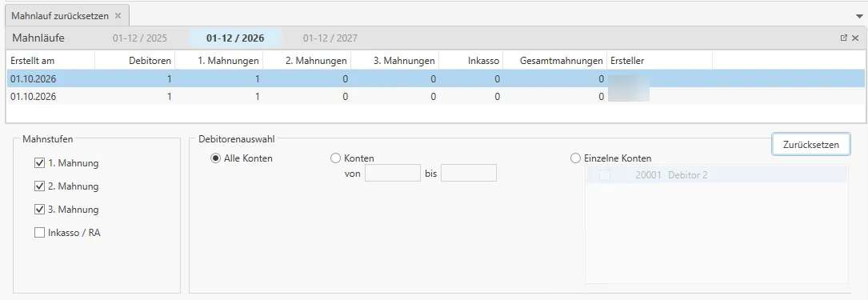Sort by the Erstellt am column header
This screenshot has height=300, width=868.
tap(50, 61)
